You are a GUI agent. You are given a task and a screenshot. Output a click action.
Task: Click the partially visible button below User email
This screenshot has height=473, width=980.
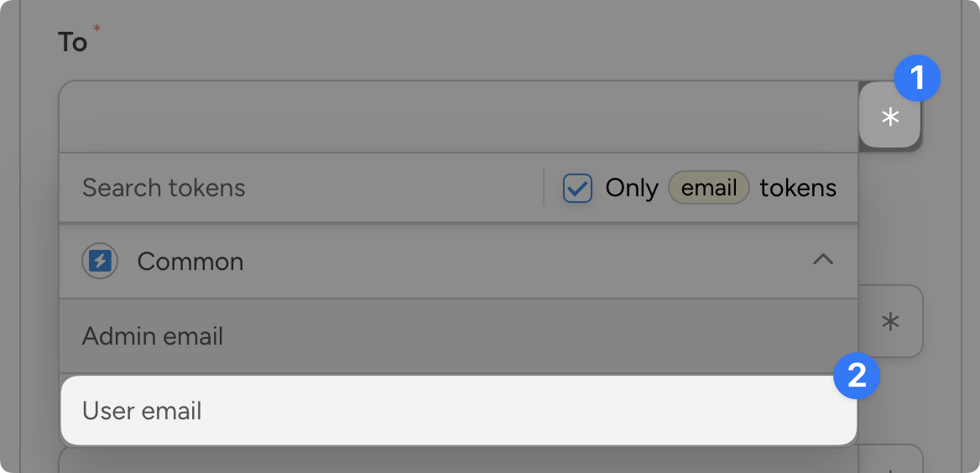(x=889, y=460)
